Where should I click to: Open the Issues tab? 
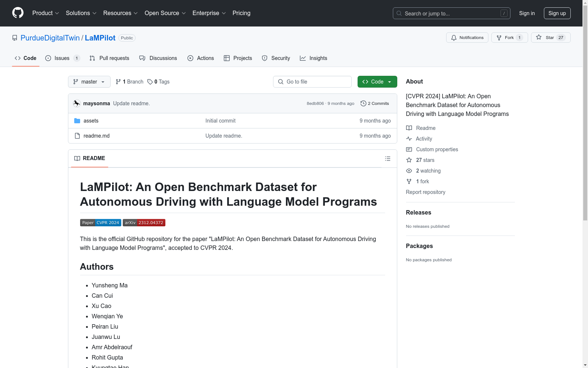point(62,58)
